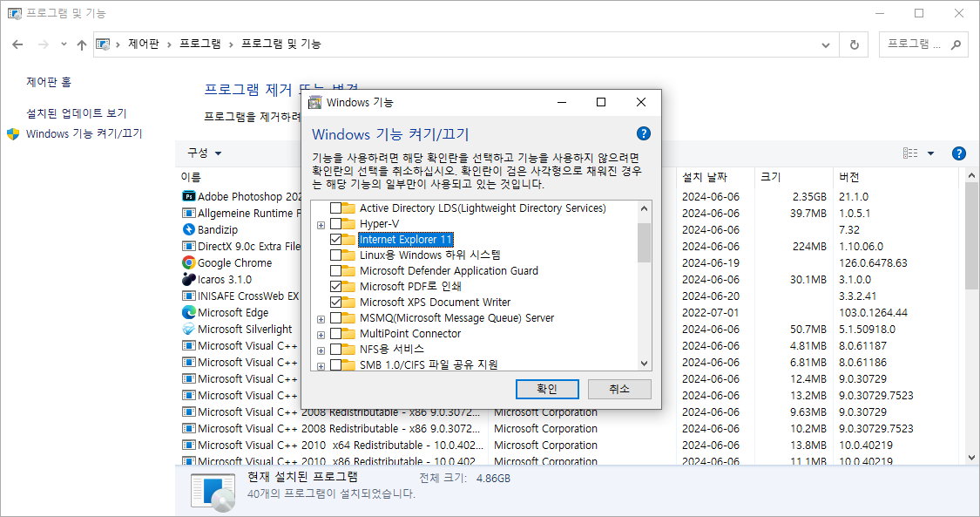Expand the Hyper-V feature node
Screen dimensions: 980x517
(x=321, y=225)
